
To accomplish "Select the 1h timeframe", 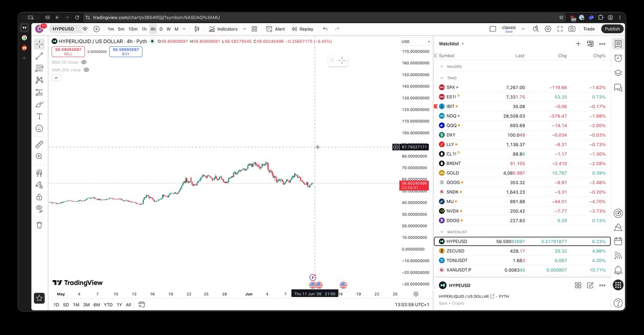I will (x=144, y=29).
